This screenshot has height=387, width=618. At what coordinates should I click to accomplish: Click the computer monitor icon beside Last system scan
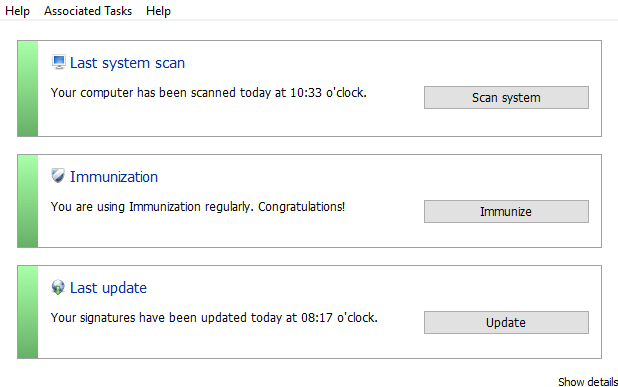[x=59, y=62]
